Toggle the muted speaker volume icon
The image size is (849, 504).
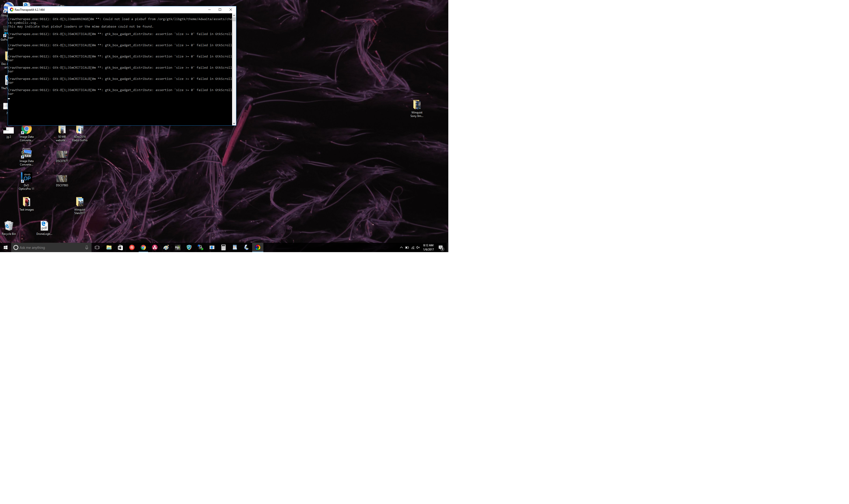(x=418, y=248)
